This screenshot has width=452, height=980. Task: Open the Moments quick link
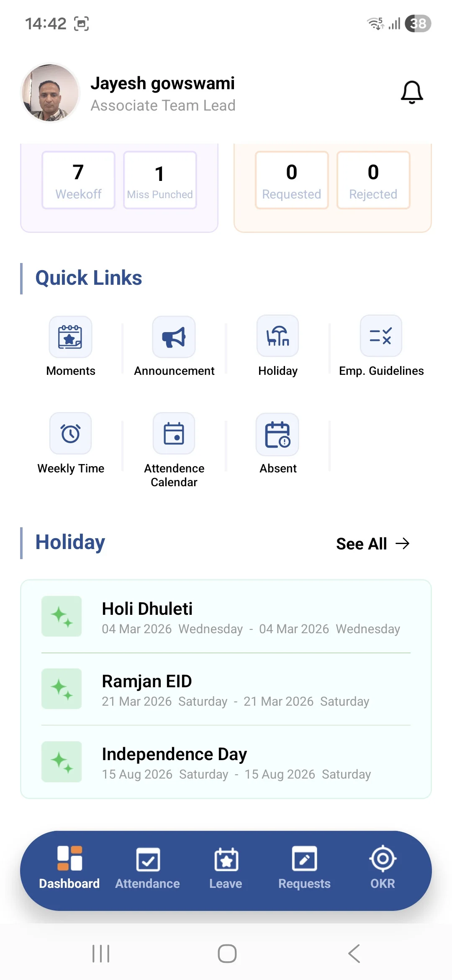point(70,337)
